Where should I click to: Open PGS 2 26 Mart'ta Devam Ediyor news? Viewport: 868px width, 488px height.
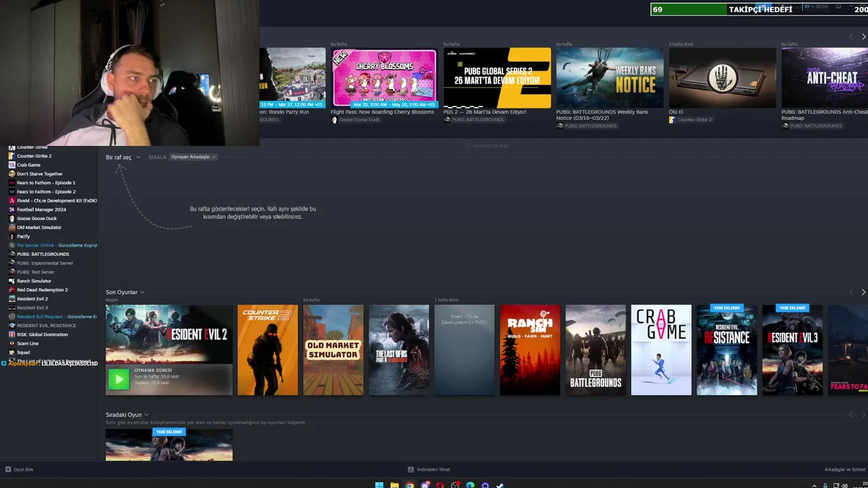coord(485,112)
